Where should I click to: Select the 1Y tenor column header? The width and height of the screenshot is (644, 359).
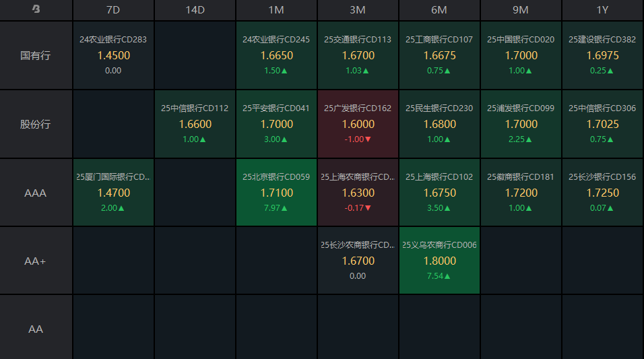coord(602,10)
